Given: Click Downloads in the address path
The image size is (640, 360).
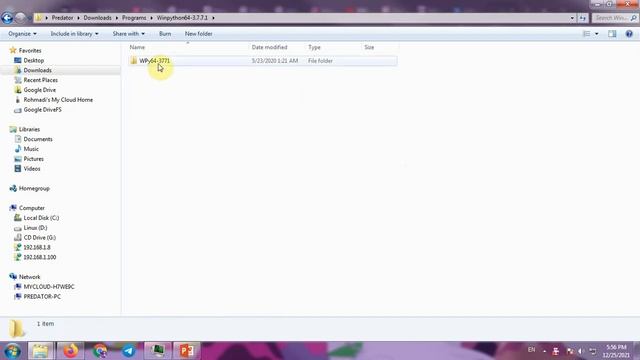Looking at the screenshot, I should [98, 18].
